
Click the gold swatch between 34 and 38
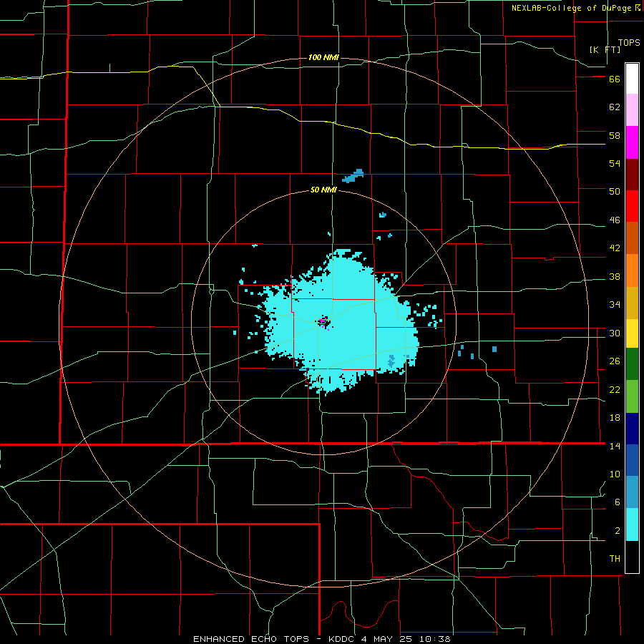point(632,303)
